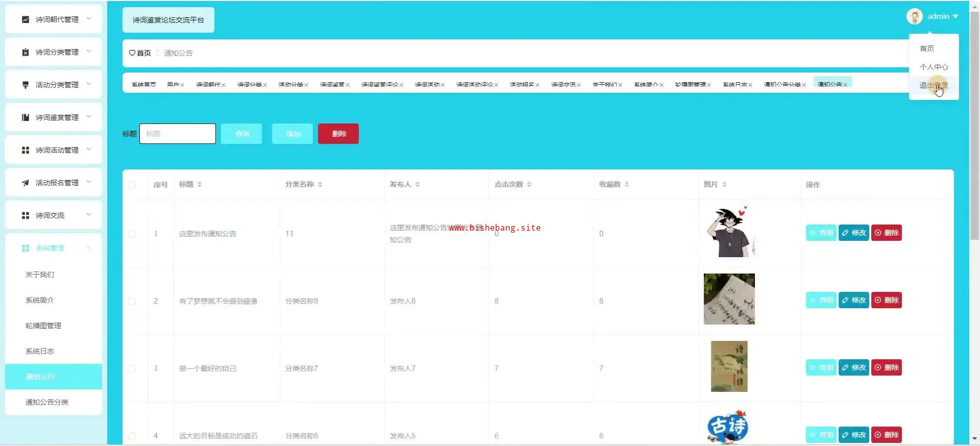Check the checkbox for row 2
Screen dimensions: 980x446
point(132,301)
